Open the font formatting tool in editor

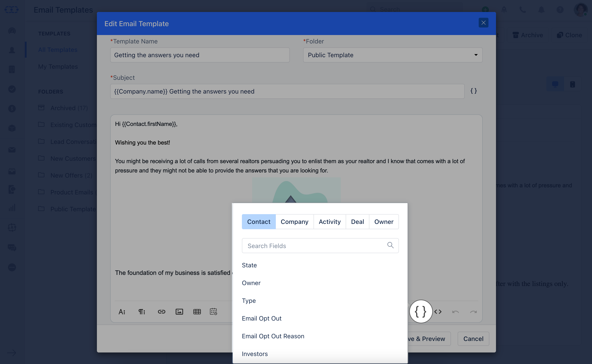(122, 312)
